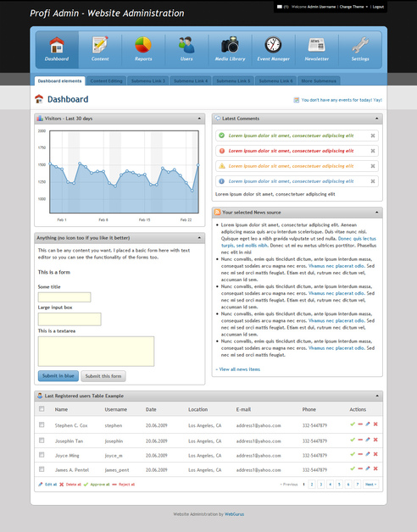
Task: Delete Stephen C. Cox with red X icon
Action: pyautogui.click(x=375, y=424)
